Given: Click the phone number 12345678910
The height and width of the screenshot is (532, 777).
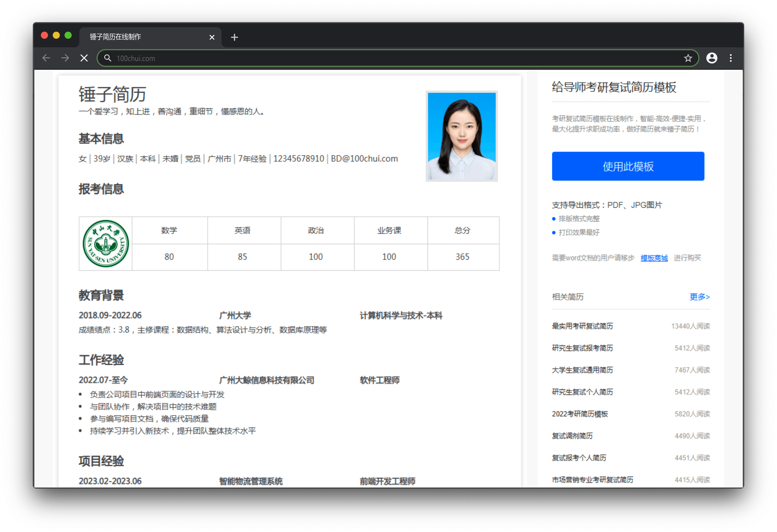Looking at the screenshot, I should 298,158.
